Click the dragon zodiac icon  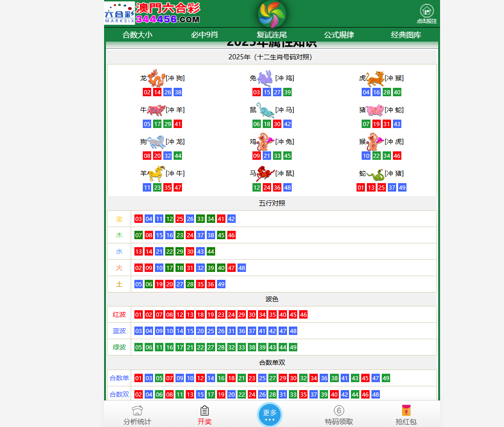(156, 78)
